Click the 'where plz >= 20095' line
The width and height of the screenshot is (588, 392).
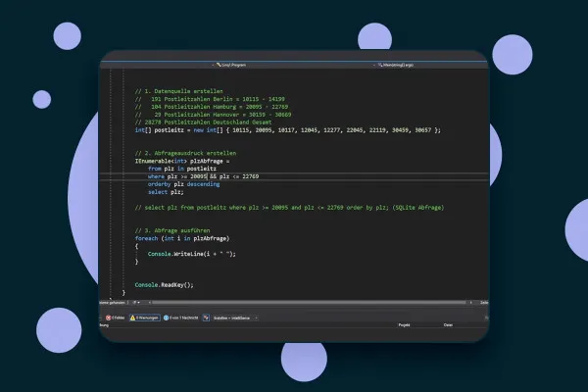click(203, 176)
